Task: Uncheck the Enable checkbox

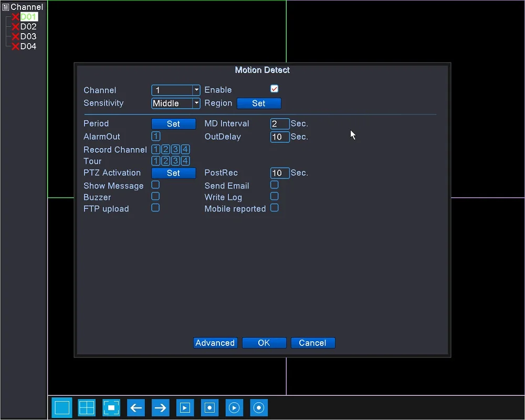Action: [x=274, y=89]
